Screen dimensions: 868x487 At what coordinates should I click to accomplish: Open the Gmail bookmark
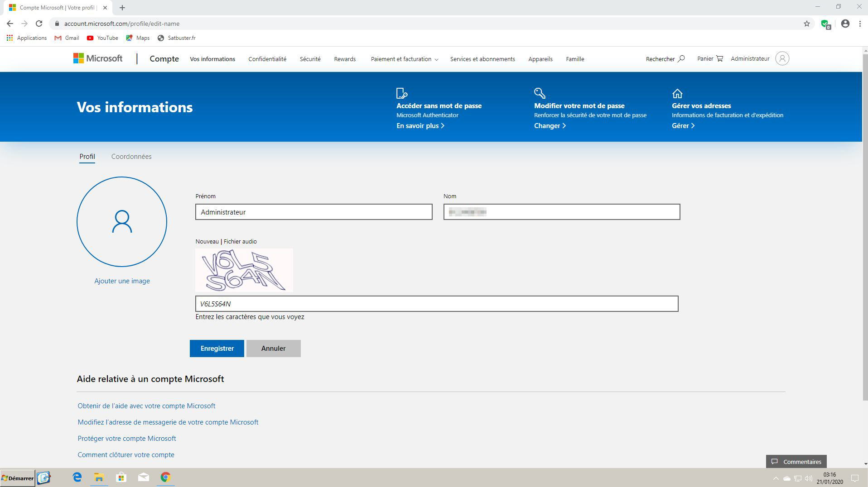[x=67, y=38]
